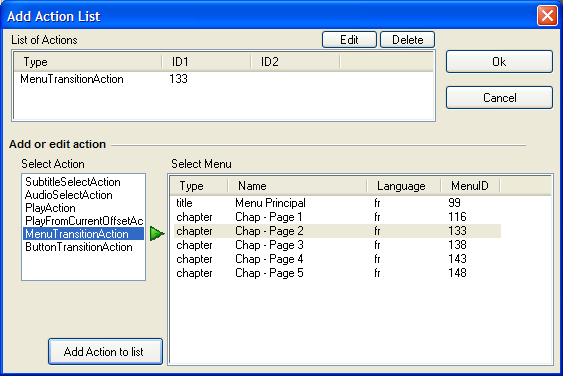Click MenuID value 116
The width and height of the screenshot is (563, 376).
pos(457,217)
